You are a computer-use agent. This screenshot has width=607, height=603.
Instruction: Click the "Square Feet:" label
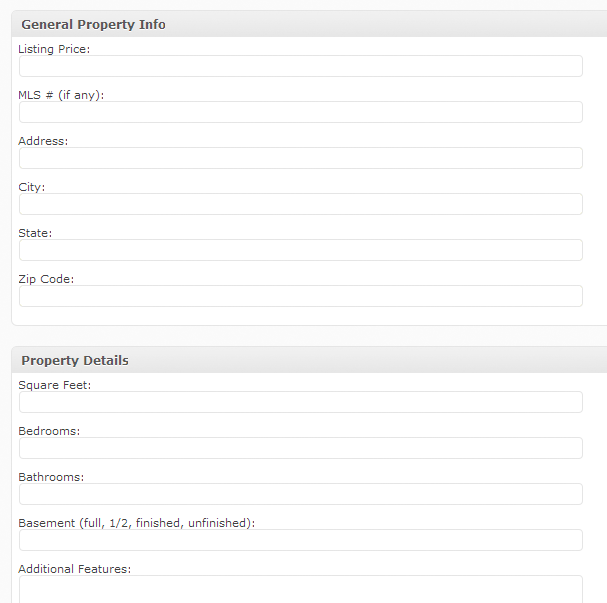(x=55, y=385)
